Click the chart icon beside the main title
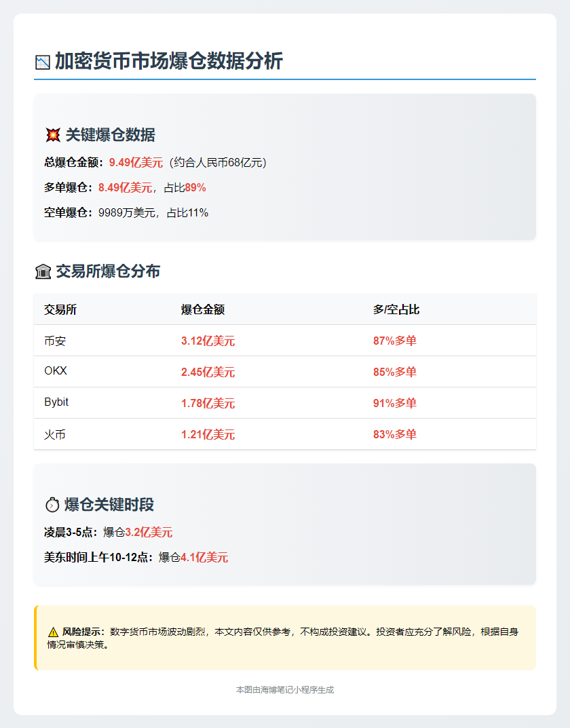Image resolution: width=570 pixels, height=728 pixels. [x=43, y=62]
